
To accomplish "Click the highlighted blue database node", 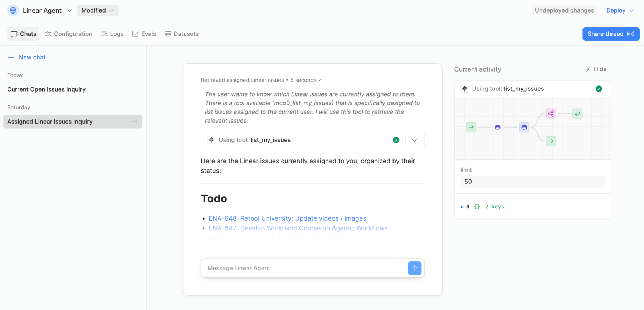I will click(x=524, y=127).
